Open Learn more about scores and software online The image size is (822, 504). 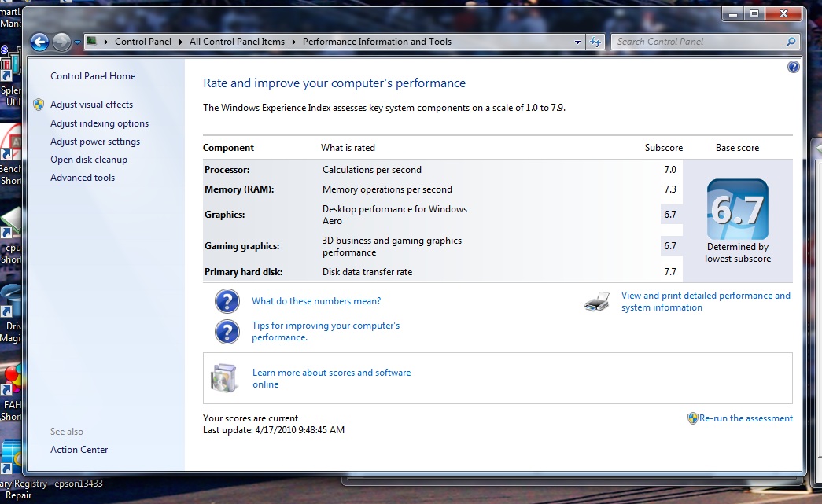pos(331,378)
